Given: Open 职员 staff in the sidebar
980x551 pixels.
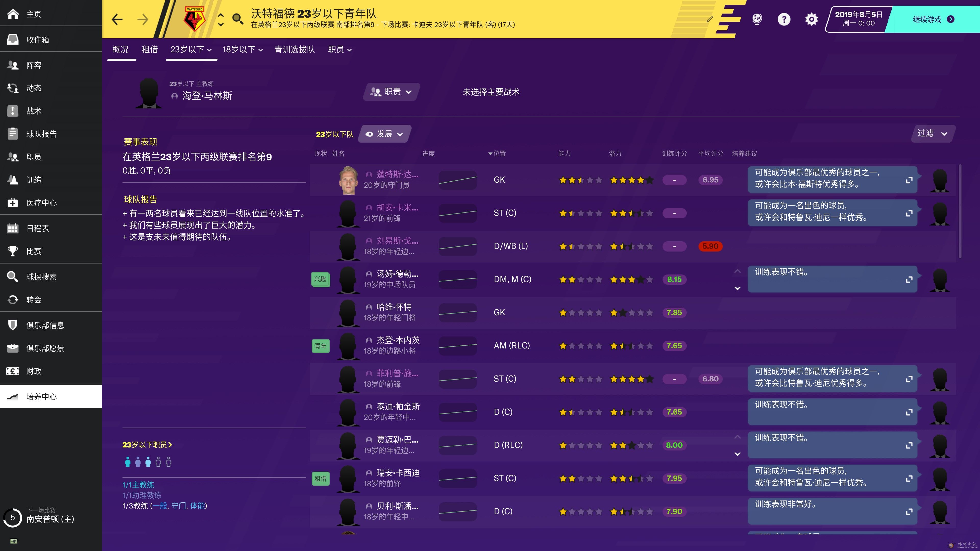Looking at the screenshot, I should click(x=51, y=157).
